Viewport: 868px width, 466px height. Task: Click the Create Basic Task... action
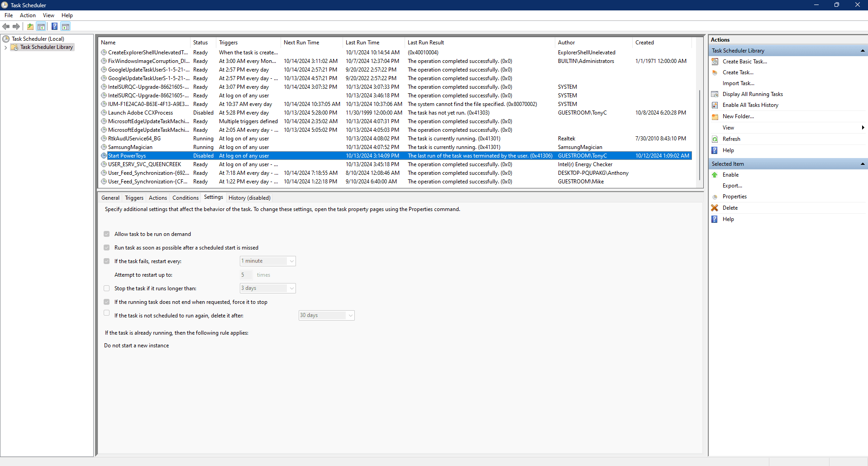point(745,62)
